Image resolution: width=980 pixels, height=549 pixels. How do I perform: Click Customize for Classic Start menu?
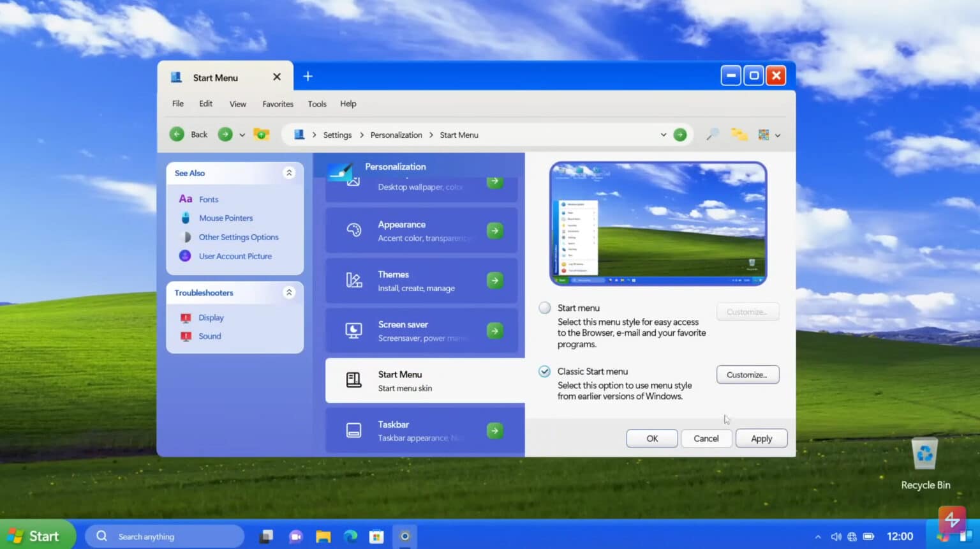coord(747,375)
